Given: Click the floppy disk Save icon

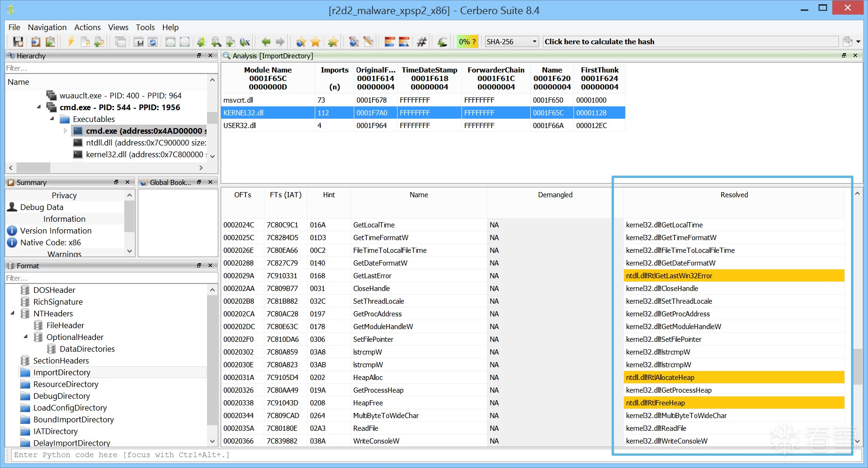Looking at the screenshot, I should 18,42.
